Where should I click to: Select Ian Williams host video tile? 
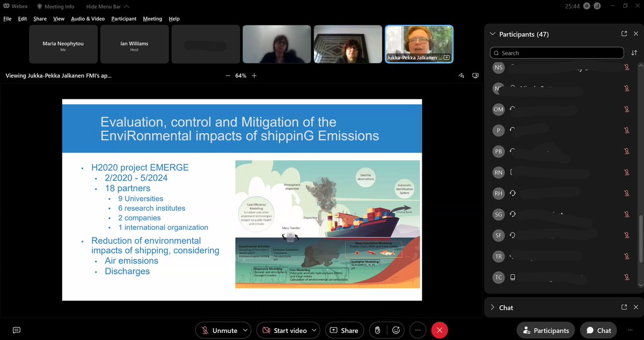pyautogui.click(x=134, y=44)
